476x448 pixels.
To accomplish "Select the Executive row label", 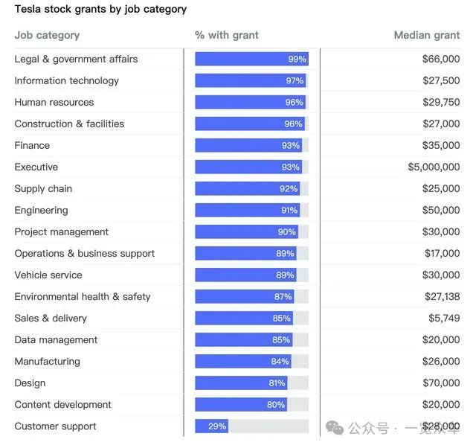I will [x=36, y=167].
